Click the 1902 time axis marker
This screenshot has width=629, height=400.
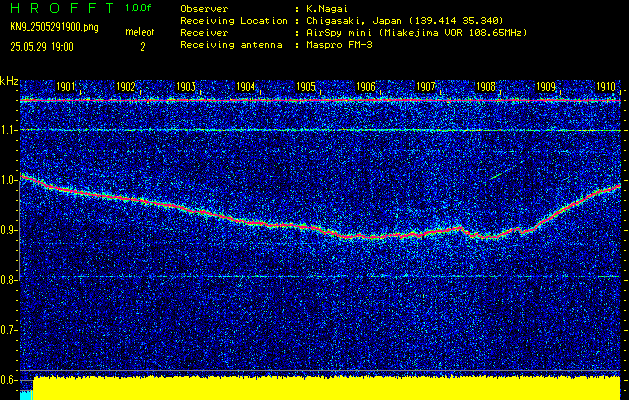pyautogui.click(x=126, y=87)
